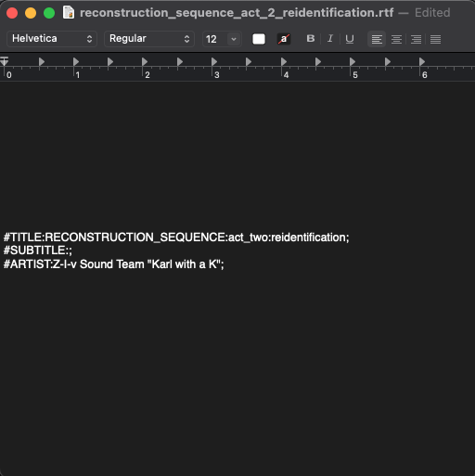475x476 pixels.
Task: Toggle italic formatting
Action: click(x=330, y=39)
